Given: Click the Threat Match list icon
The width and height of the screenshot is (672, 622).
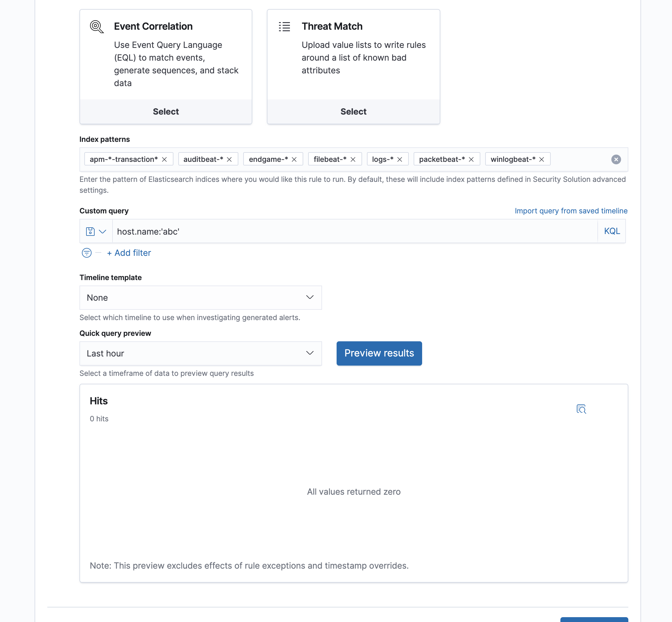Looking at the screenshot, I should tap(284, 27).
